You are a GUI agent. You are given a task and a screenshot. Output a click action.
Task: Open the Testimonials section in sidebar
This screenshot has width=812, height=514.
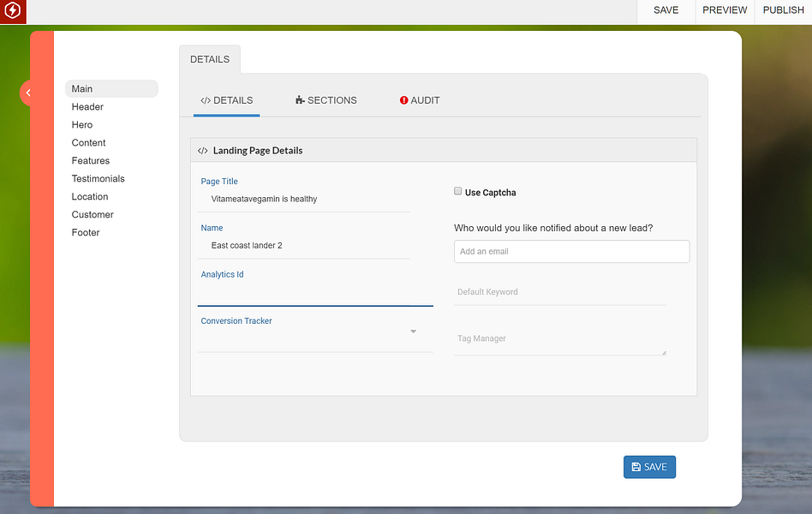pos(99,179)
